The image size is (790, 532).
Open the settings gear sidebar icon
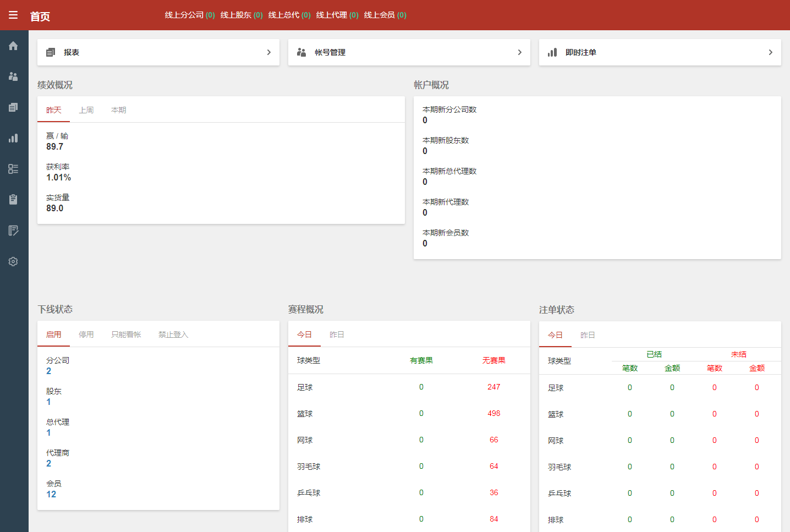[13, 261]
